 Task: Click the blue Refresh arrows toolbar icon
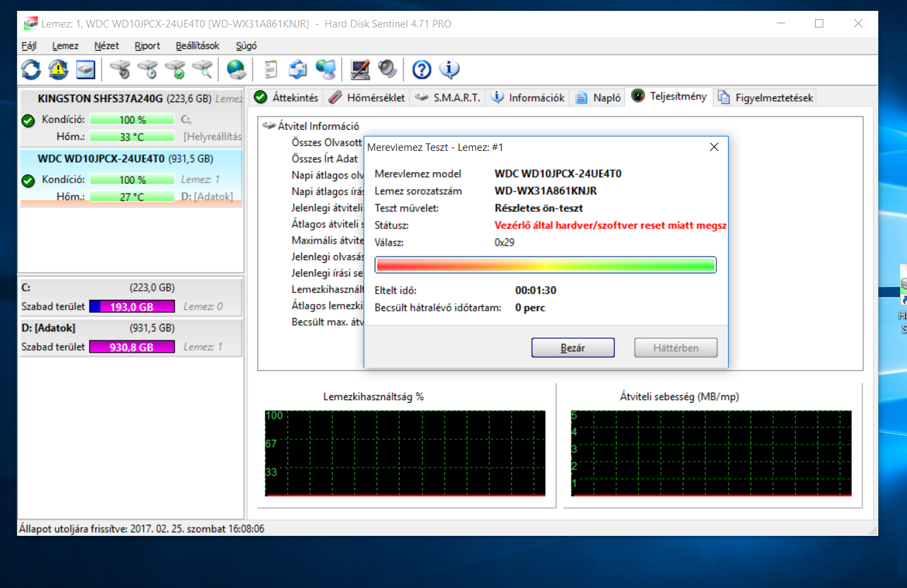(31, 69)
